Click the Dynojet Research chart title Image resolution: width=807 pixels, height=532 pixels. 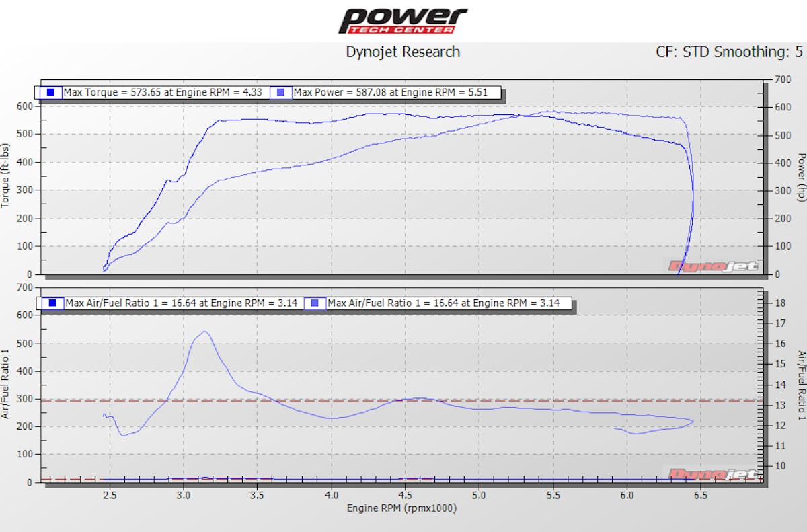403,52
